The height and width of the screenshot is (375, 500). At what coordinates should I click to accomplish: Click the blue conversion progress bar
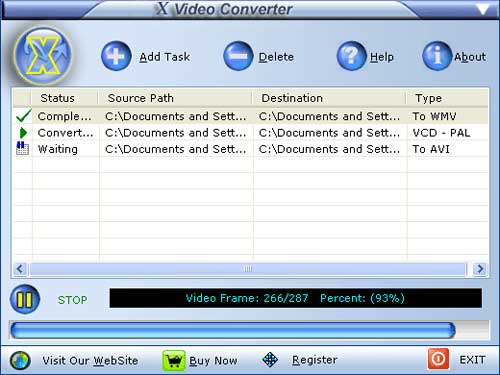click(x=233, y=330)
